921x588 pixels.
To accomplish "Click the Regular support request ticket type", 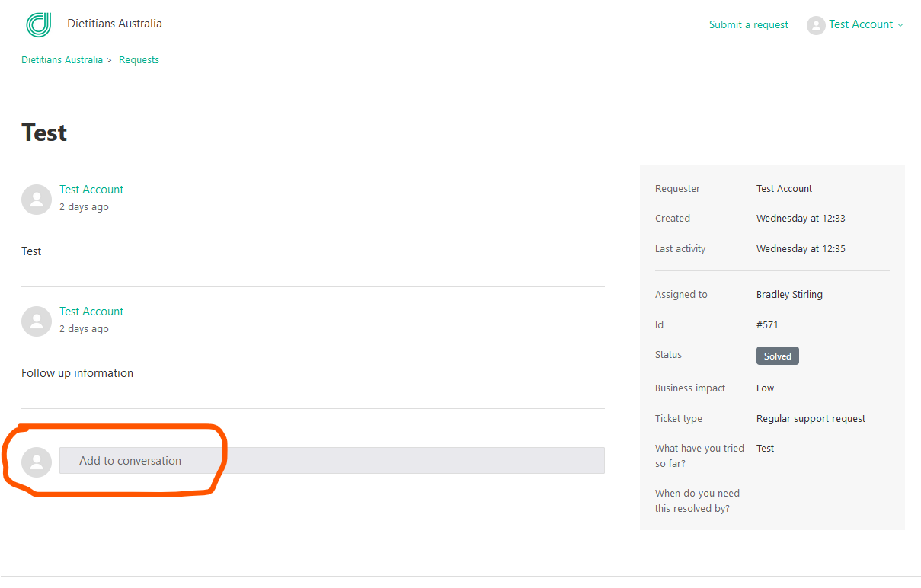I will tap(811, 419).
